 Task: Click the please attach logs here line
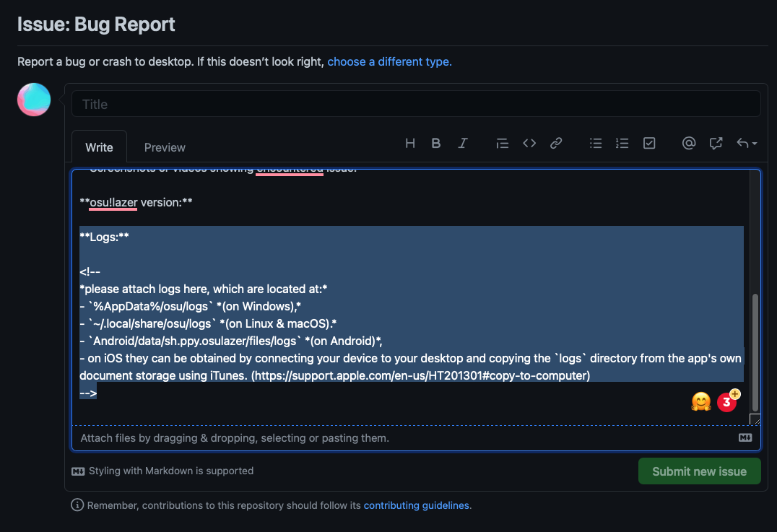[x=203, y=289]
